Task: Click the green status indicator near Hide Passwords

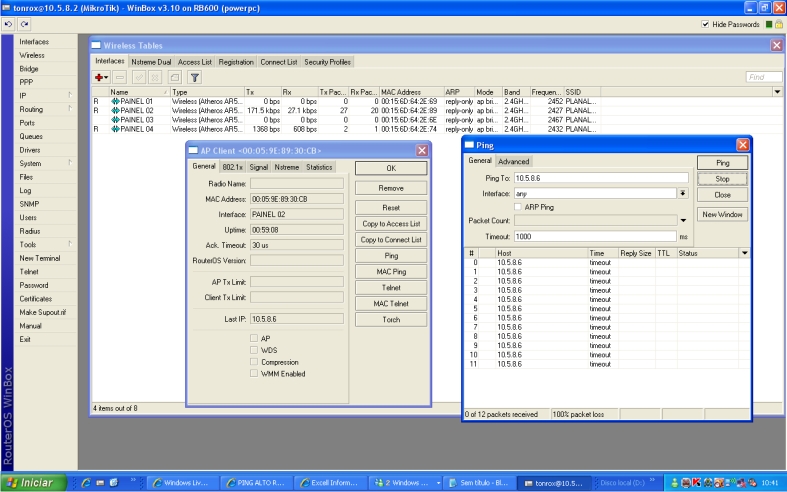Action: point(769,24)
